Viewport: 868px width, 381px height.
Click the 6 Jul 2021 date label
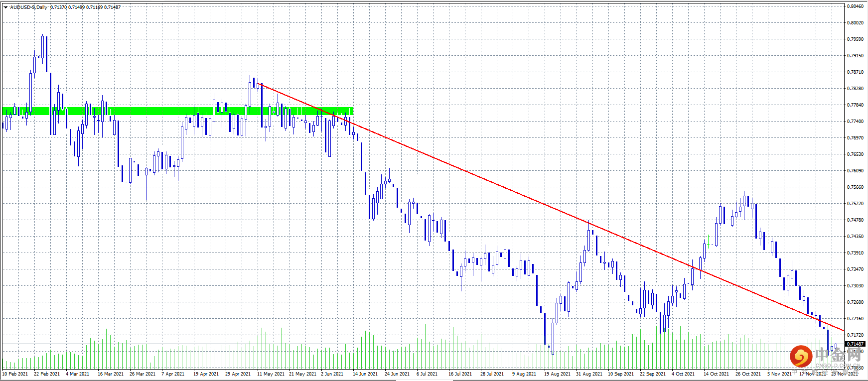(x=427, y=374)
